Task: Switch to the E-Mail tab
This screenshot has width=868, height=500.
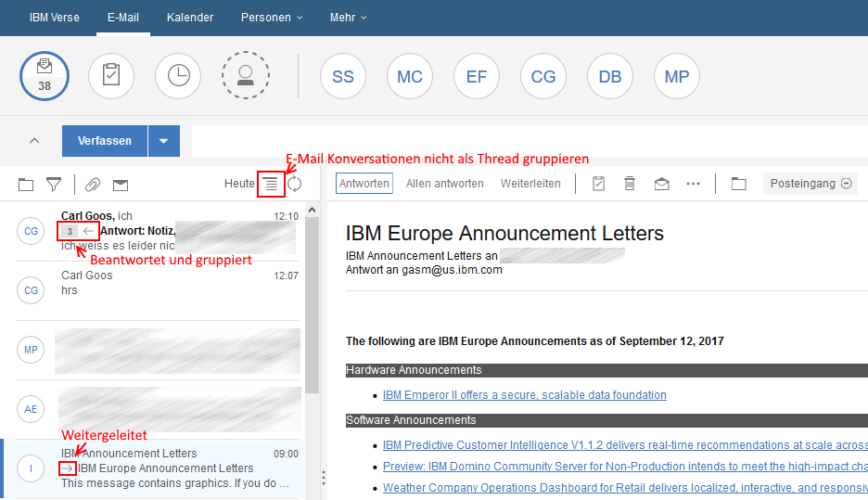Action: pos(123,18)
